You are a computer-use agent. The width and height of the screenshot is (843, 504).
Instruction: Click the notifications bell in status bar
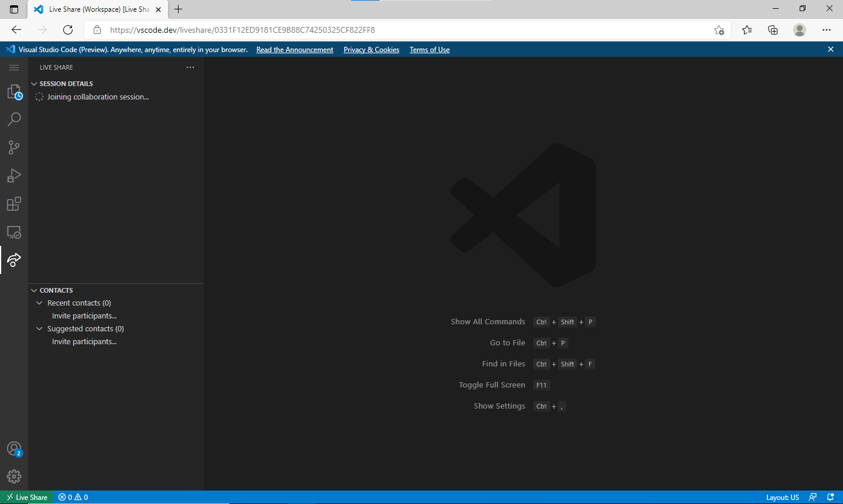830,497
